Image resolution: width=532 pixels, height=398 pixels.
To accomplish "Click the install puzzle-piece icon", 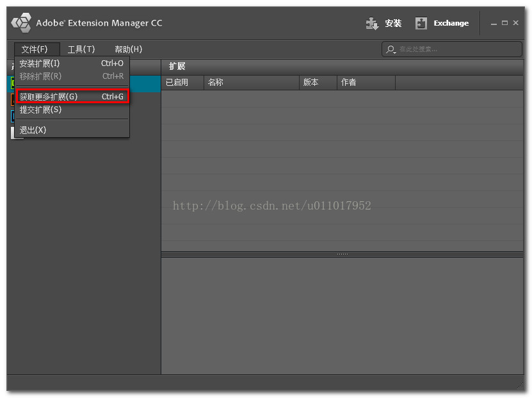I will tap(372, 24).
